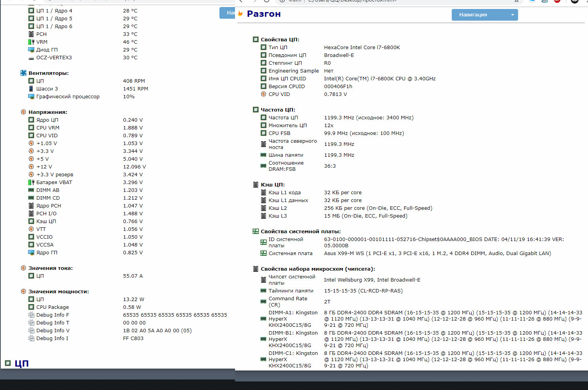Click the 46 °C VRM temperature

pos(130,42)
